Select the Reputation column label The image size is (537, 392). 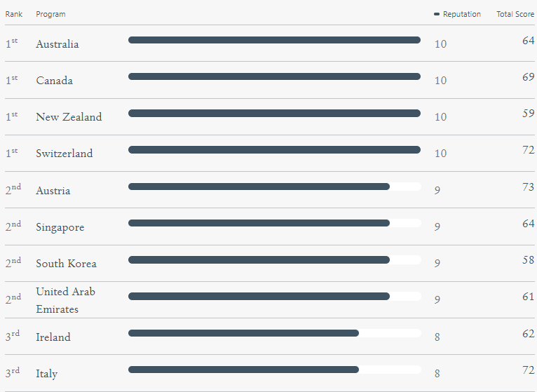(462, 14)
